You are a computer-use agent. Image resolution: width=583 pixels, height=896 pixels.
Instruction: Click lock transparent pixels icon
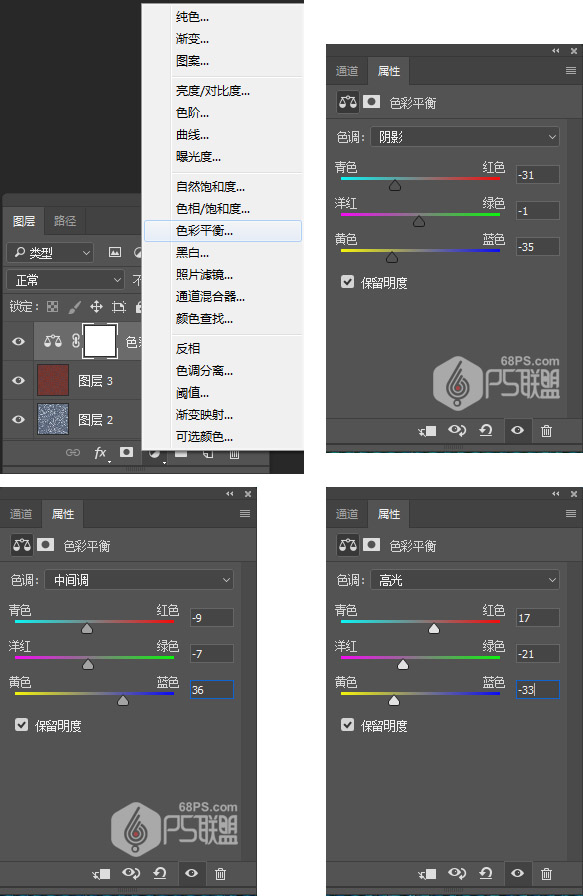click(x=53, y=307)
